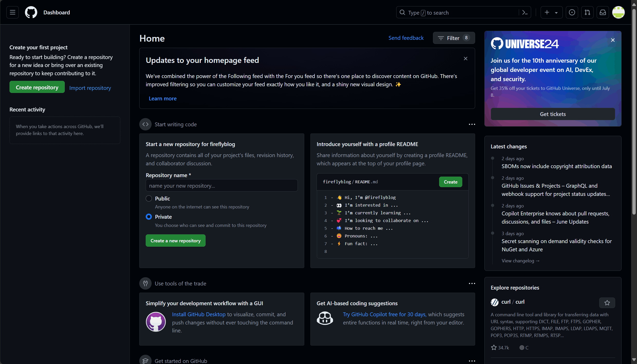Open the user avatar menu

pos(618,12)
